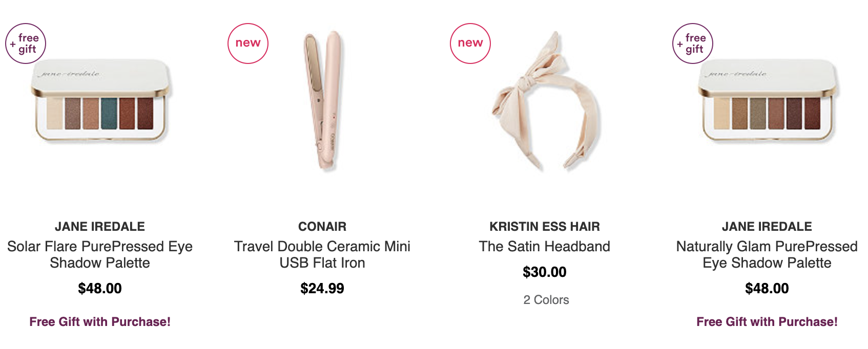The height and width of the screenshot is (349, 868).
Task: Click the new badge on Satin Headband
Action: [x=470, y=43]
